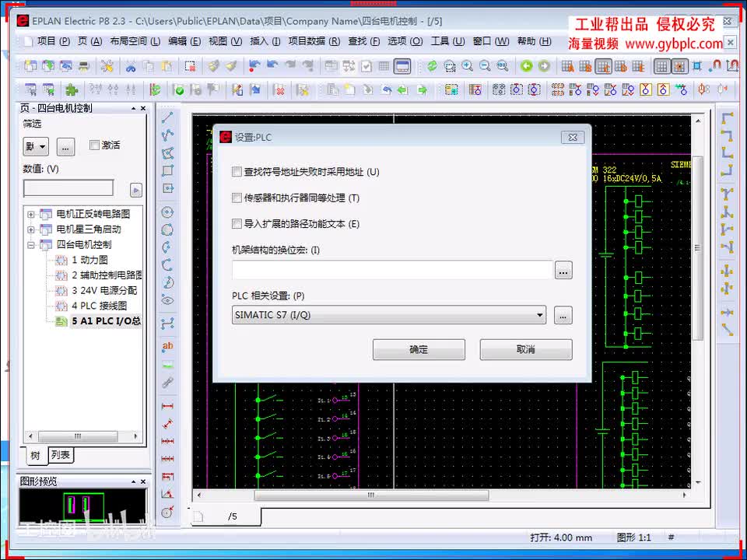Image resolution: width=747 pixels, height=560 pixels.
Task: Enable 导入扩展的路径功能文本 checkbox
Action: 237,223
